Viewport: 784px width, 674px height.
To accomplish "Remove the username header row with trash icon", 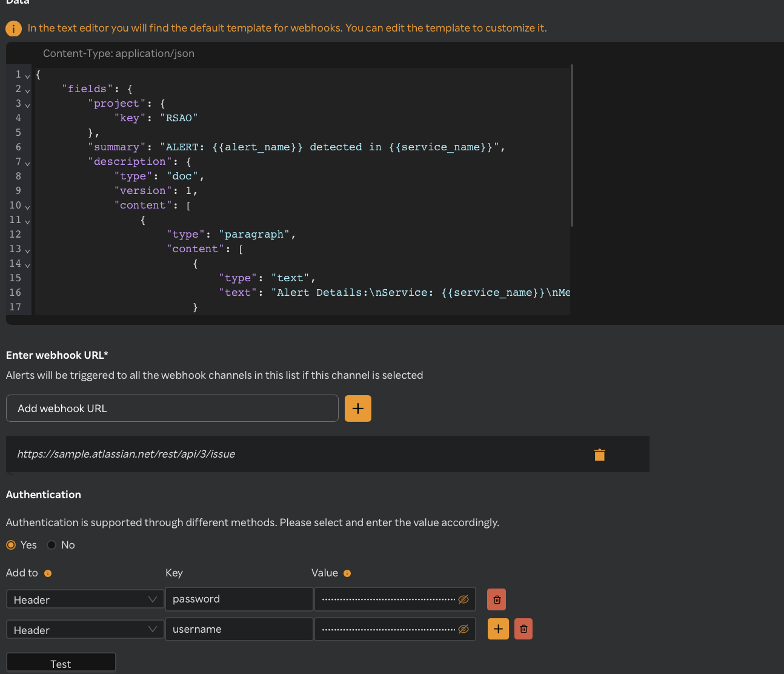I will [x=523, y=629].
